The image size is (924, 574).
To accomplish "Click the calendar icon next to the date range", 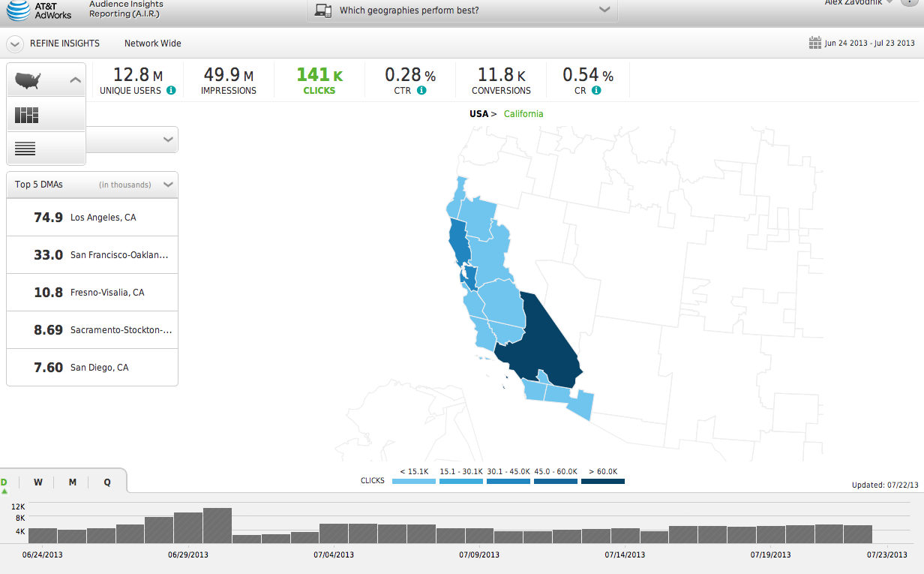I will (814, 43).
